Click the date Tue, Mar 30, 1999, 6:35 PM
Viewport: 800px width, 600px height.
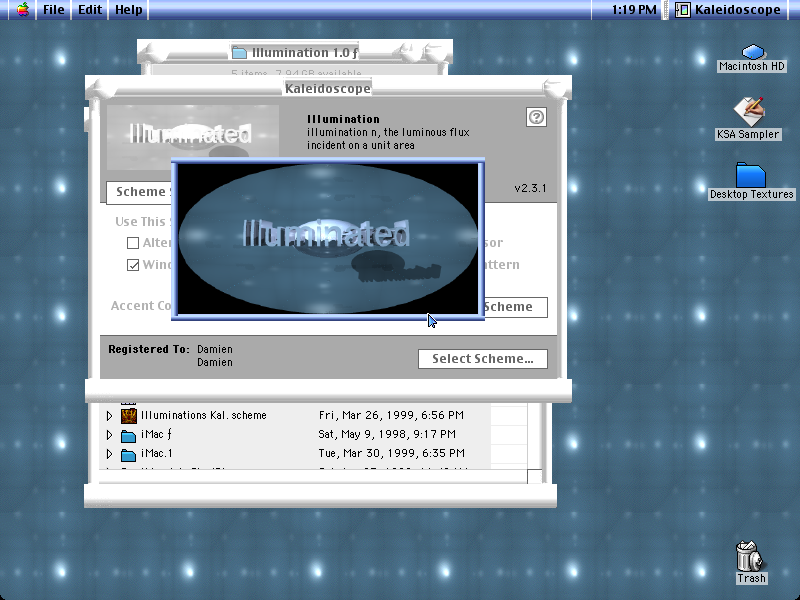point(391,453)
